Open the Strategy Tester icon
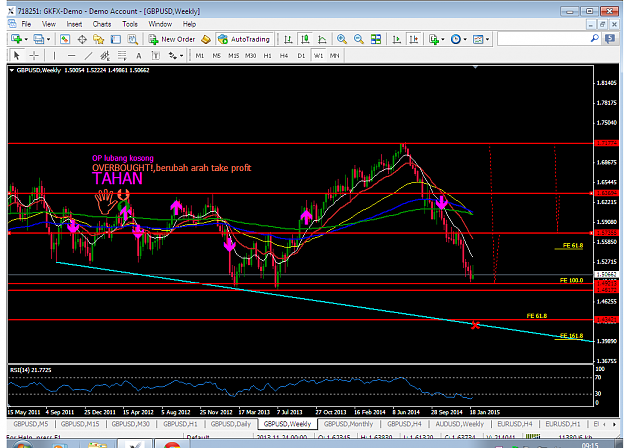This screenshot has width=625, height=448. coord(132,39)
